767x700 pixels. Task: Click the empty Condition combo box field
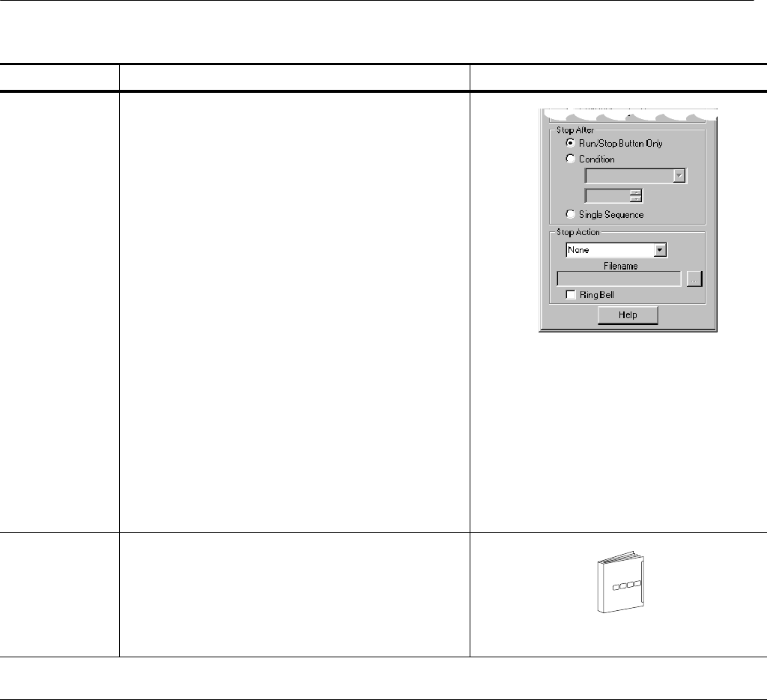click(629, 176)
